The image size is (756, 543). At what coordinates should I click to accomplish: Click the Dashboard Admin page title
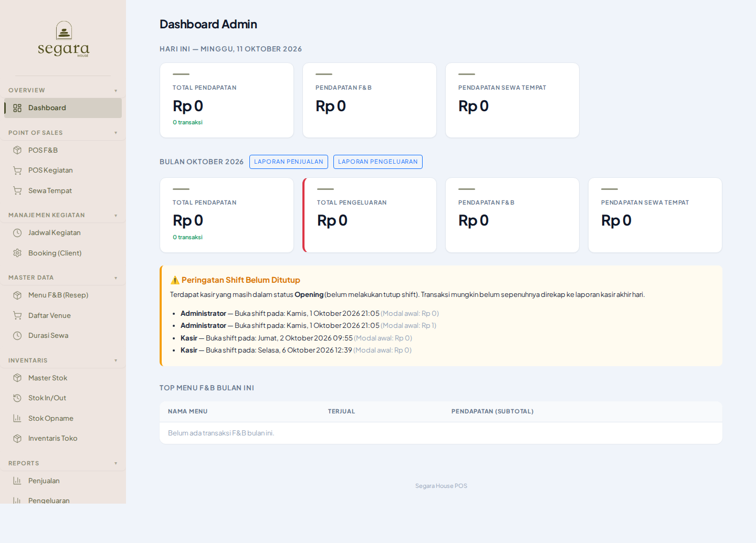click(208, 24)
